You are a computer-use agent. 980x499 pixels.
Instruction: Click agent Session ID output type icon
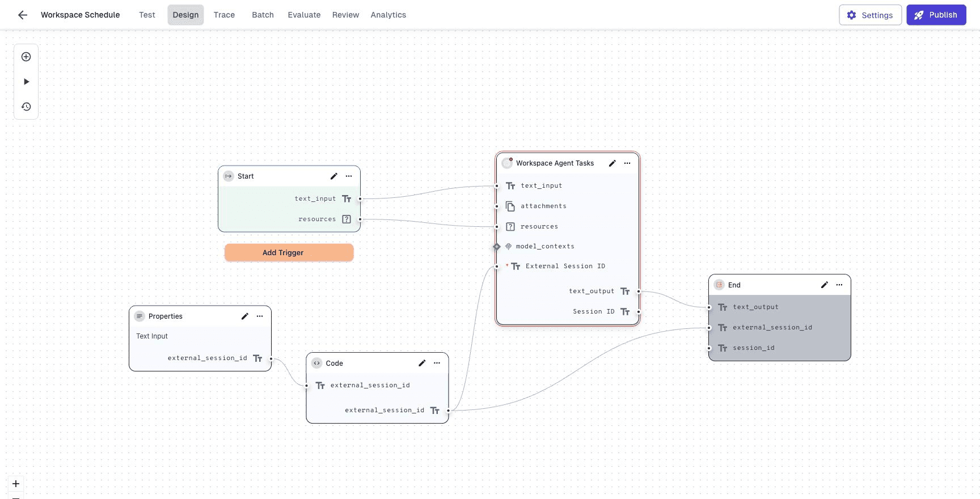coord(625,312)
